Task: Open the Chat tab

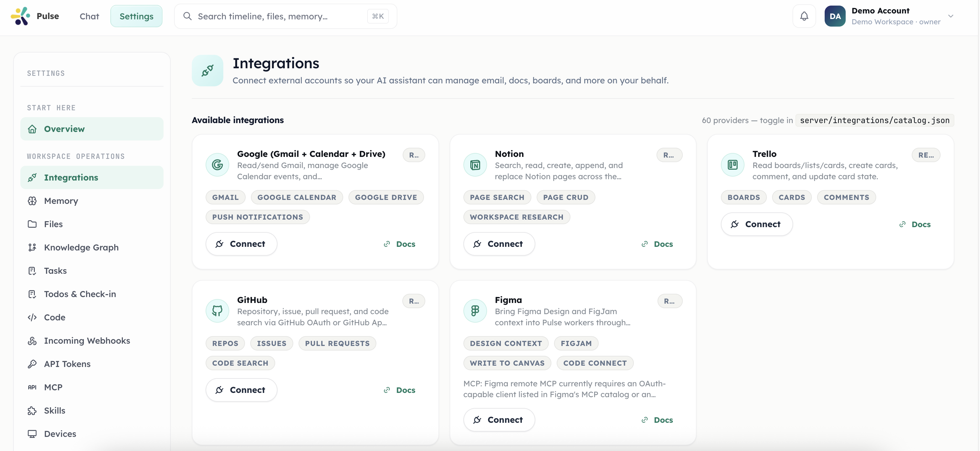Action: (x=89, y=16)
